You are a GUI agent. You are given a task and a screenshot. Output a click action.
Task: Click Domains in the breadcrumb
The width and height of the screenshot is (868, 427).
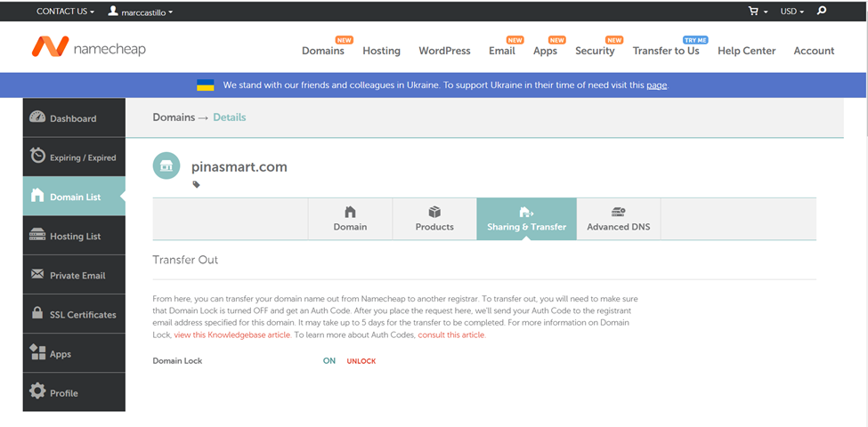(x=174, y=117)
